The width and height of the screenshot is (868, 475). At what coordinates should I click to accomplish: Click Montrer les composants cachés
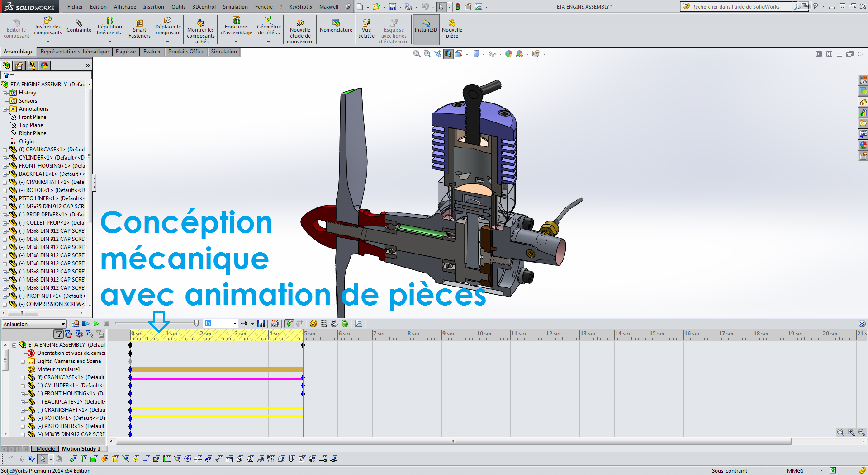pyautogui.click(x=200, y=29)
